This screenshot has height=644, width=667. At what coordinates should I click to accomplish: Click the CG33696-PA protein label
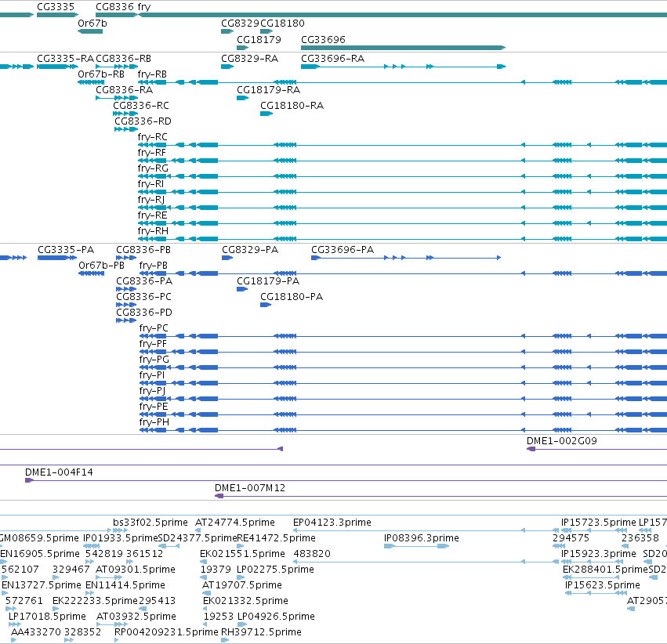343,250
